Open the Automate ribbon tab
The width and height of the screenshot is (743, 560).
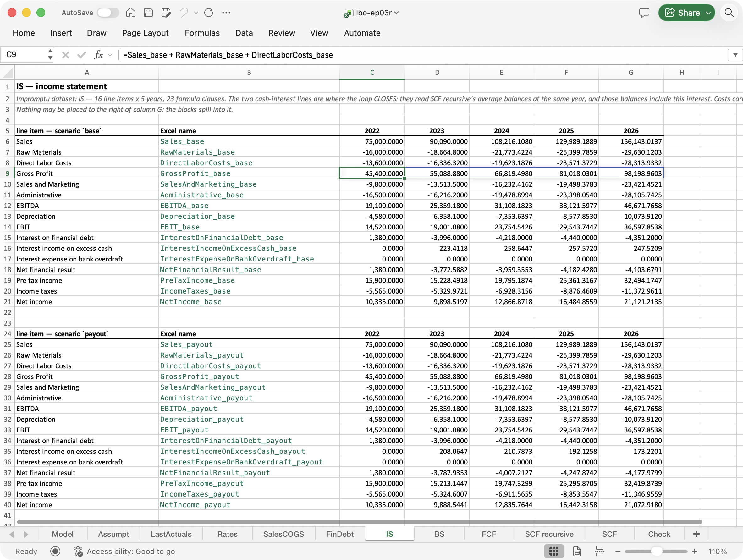pos(362,33)
